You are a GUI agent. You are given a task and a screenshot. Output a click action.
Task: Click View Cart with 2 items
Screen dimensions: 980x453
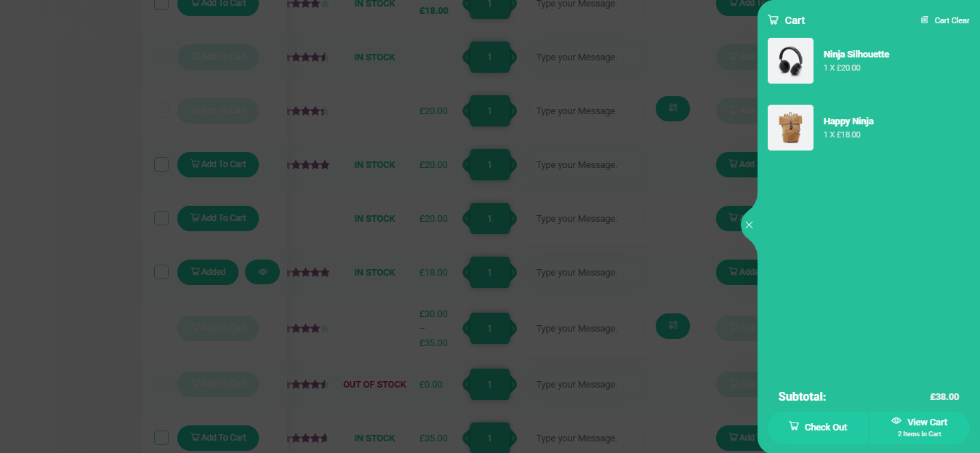920,427
